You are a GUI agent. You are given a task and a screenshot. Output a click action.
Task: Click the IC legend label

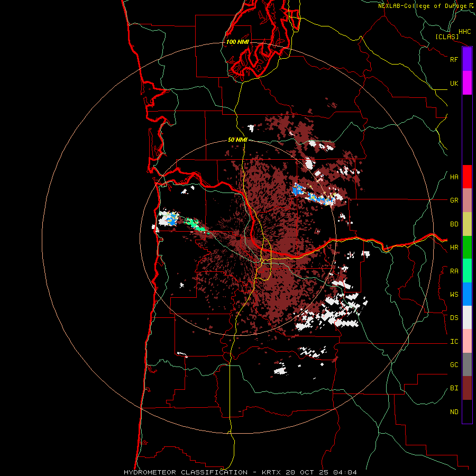(x=454, y=342)
